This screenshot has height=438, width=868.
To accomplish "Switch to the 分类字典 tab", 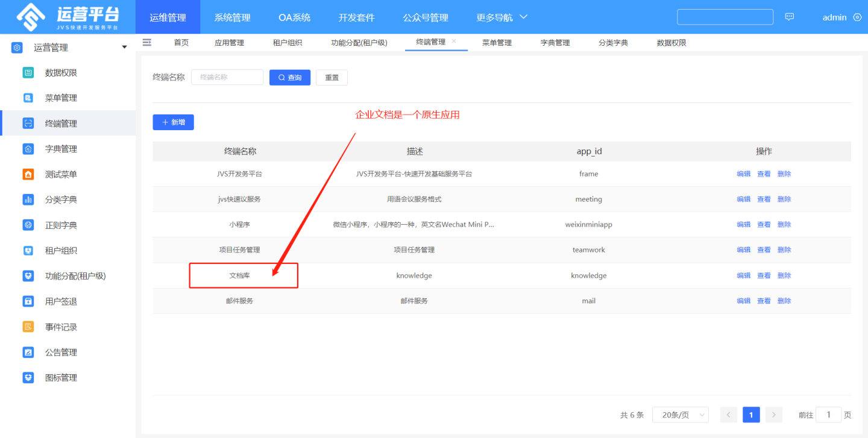I will (614, 43).
